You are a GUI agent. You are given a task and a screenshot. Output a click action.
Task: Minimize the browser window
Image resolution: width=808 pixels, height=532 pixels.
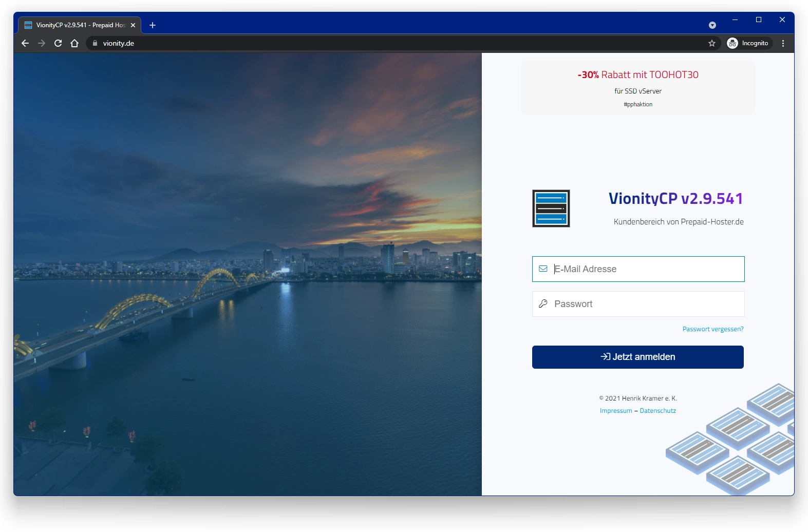735,20
